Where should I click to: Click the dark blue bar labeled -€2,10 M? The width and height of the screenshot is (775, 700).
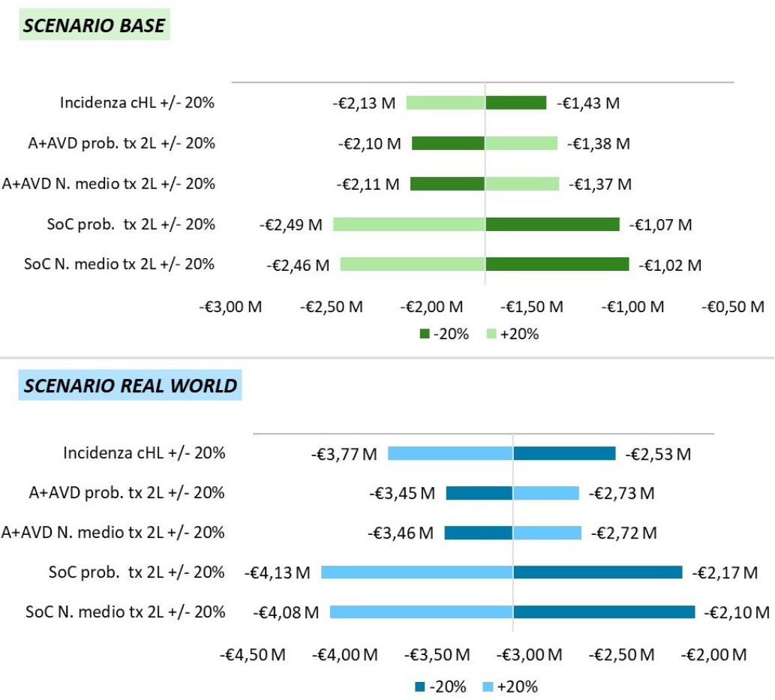[604, 612]
